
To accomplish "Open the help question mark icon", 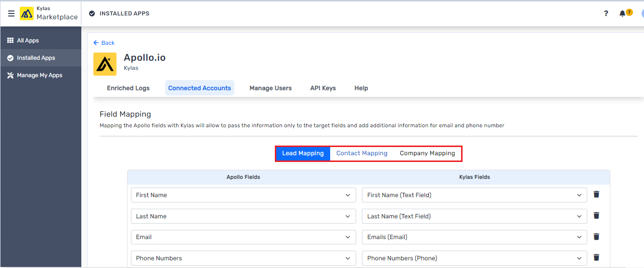I will point(606,13).
